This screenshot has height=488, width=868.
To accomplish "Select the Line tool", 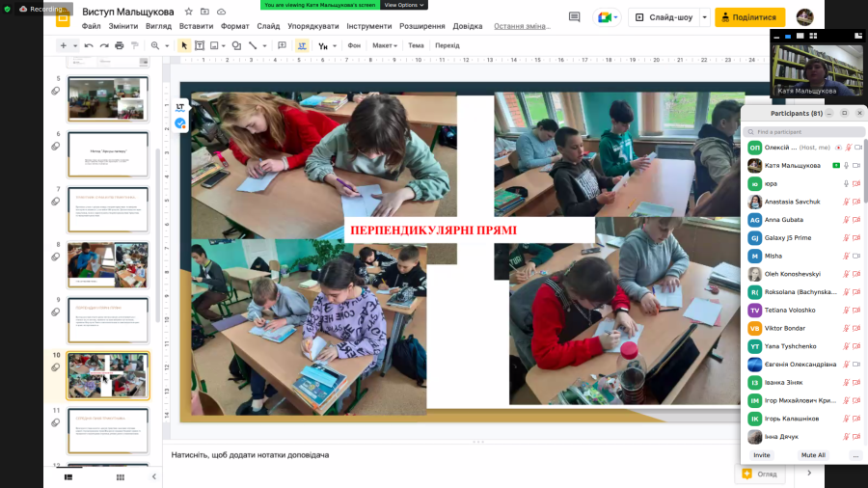I will (x=253, y=46).
